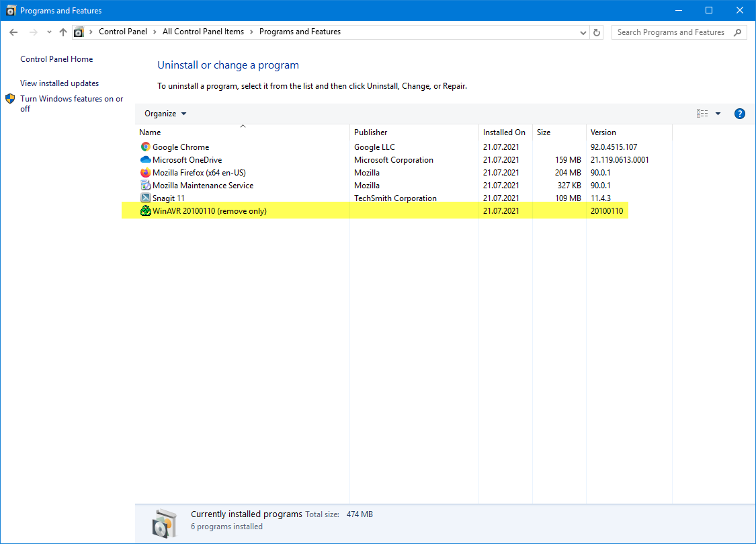The height and width of the screenshot is (544, 756).
Task: Click the 6 programs installed text
Action: point(226,527)
